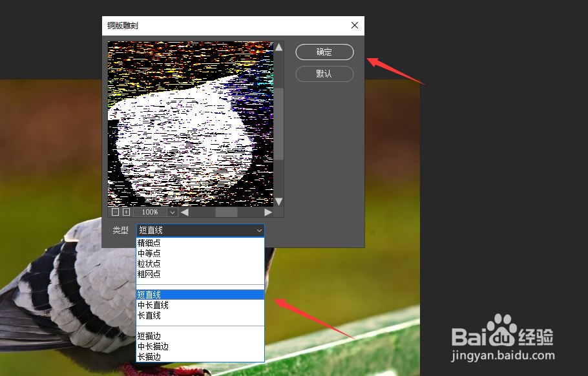
Task: Click the 默认 default button
Action: pyautogui.click(x=324, y=74)
